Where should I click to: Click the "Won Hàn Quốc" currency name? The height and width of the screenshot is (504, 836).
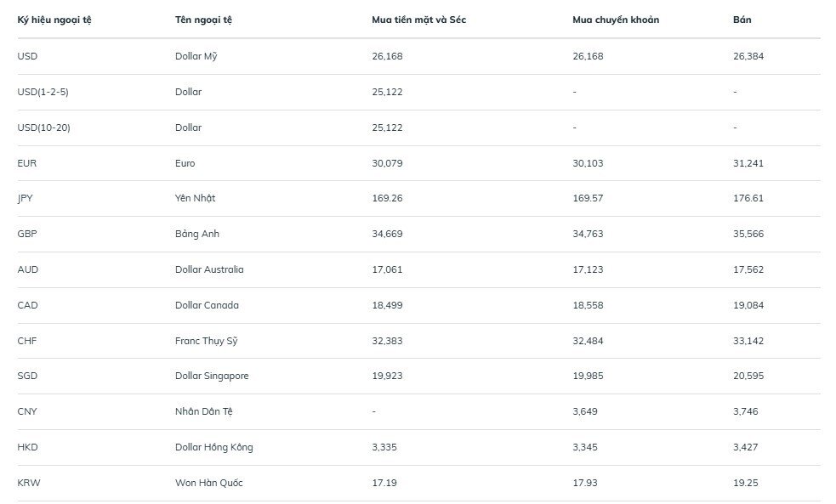[208, 483]
